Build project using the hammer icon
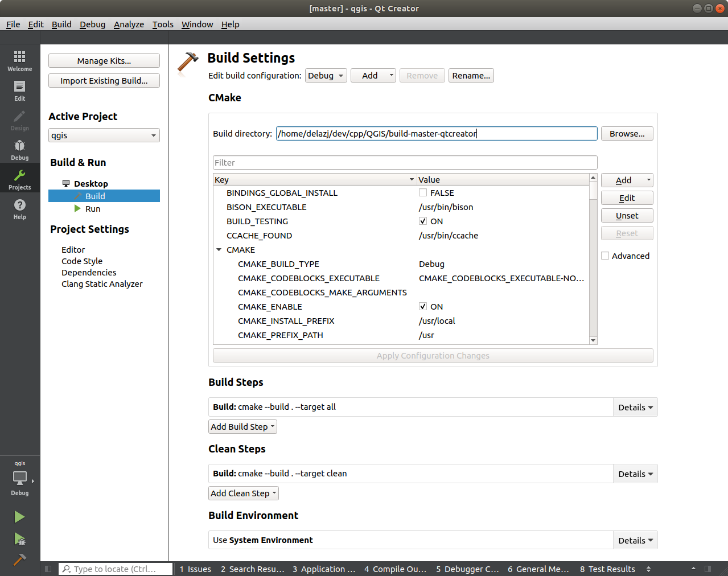Viewport: 728px width, 576px height. 19,559
